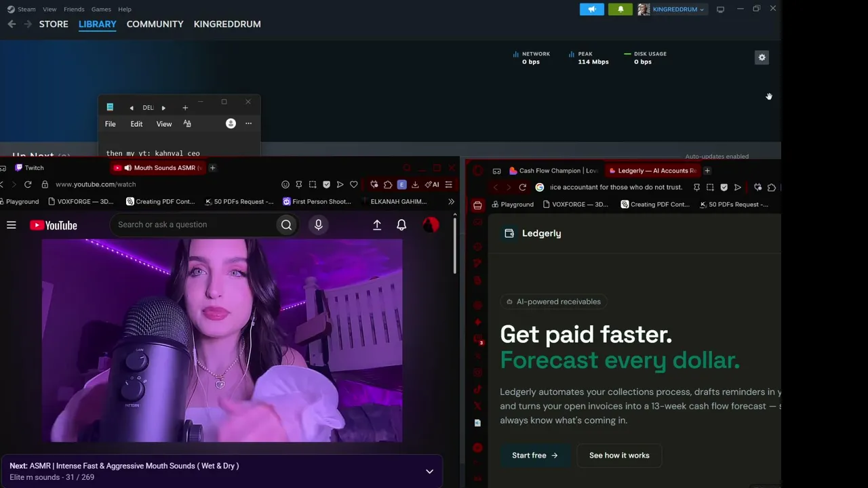Open the Friends menu in Steam
Image resolution: width=868 pixels, height=488 pixels.
74,9
